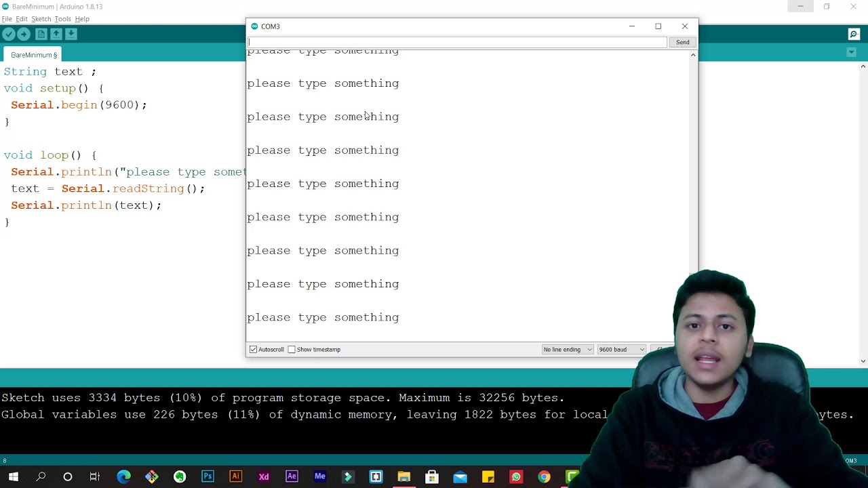The width and height of the screenshot is (868, 488).
Task: Focus the serial input text field
Action: (457, 42)
